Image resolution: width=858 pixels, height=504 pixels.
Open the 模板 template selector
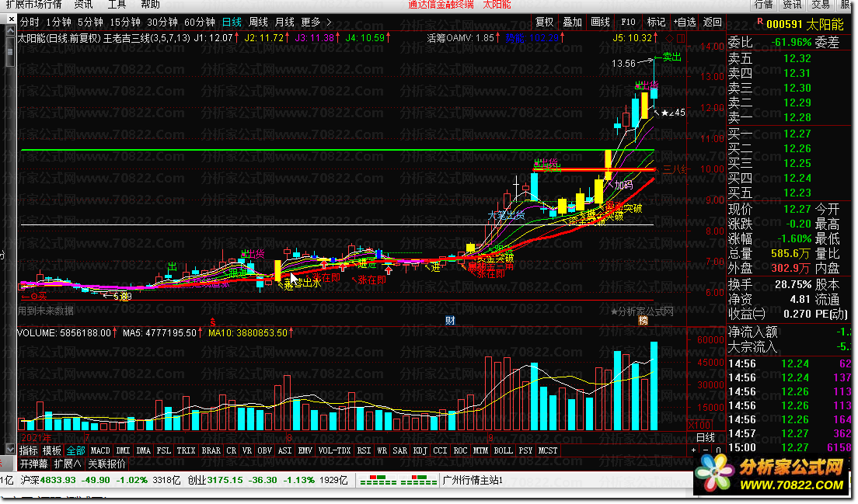(52, 450)
